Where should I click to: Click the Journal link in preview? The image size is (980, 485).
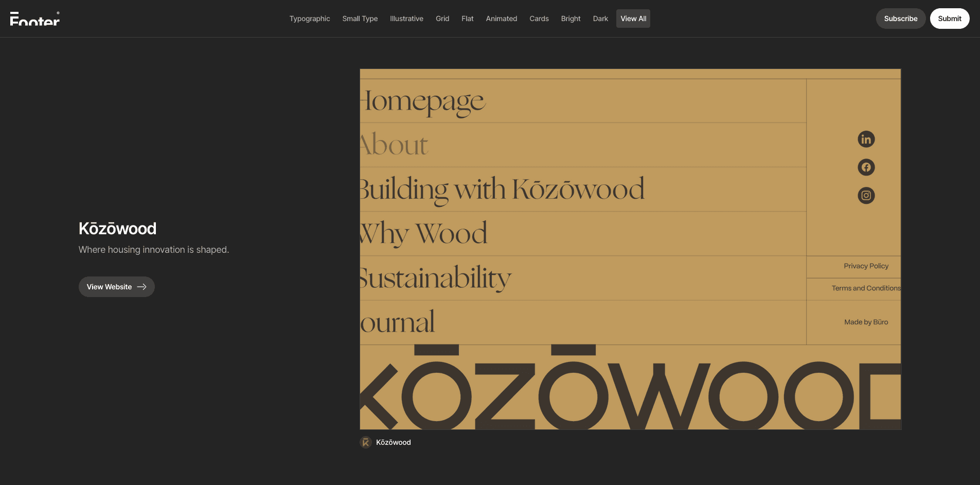pyautogui.click(x=398, y=322)
